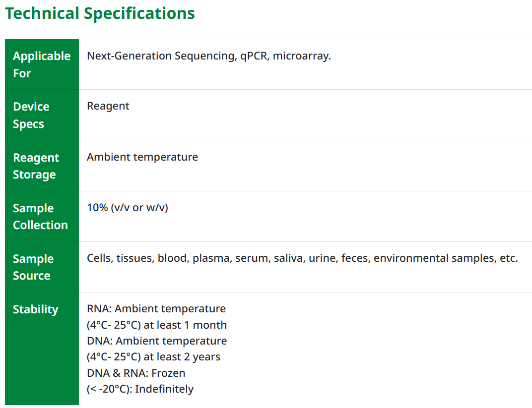Click the Technical Specifications heading
Screen dimensions: 532x408
point(100,13)
